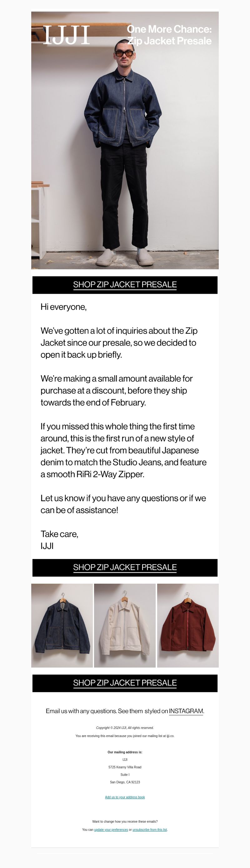The width and height of the screenshot is (250, 868).
Task: Open the indigo denim jacket photo
Action: [x=62, y=626]
